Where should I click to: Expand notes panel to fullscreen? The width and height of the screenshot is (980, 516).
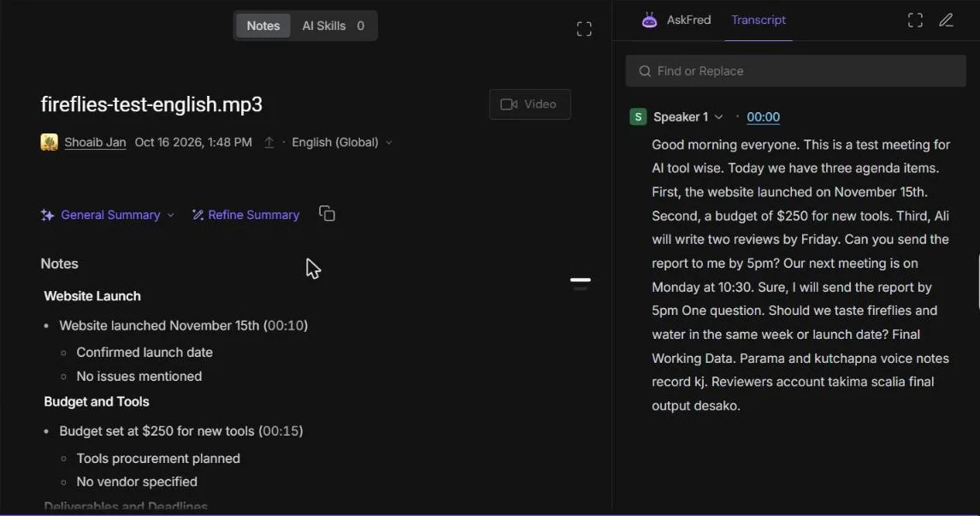(584, 29)
